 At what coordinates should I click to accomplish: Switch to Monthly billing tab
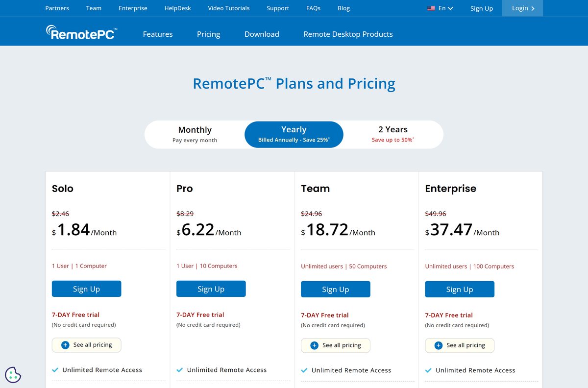[x=195, y=135]
